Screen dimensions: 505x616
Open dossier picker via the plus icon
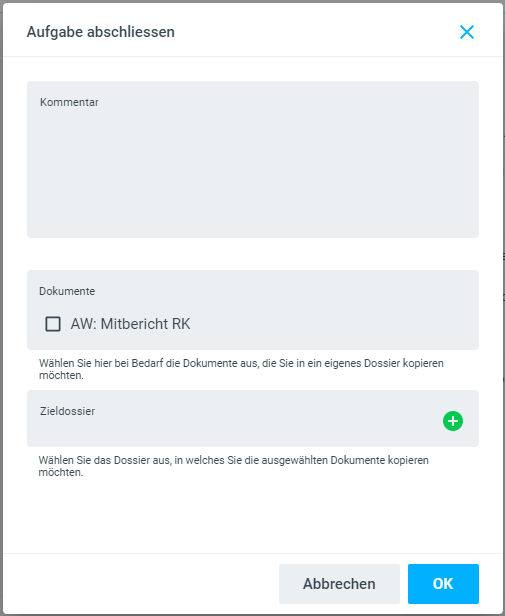click(453, 421)
